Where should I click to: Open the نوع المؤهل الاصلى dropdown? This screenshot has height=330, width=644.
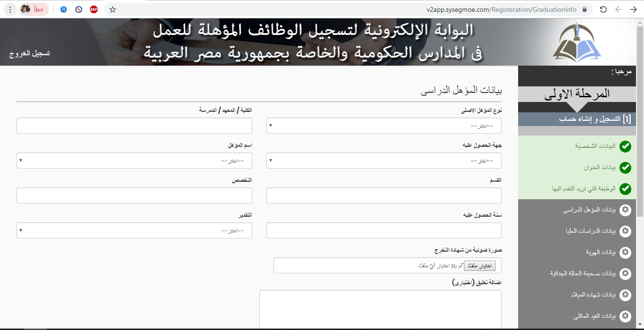click(x=384, y=126)
